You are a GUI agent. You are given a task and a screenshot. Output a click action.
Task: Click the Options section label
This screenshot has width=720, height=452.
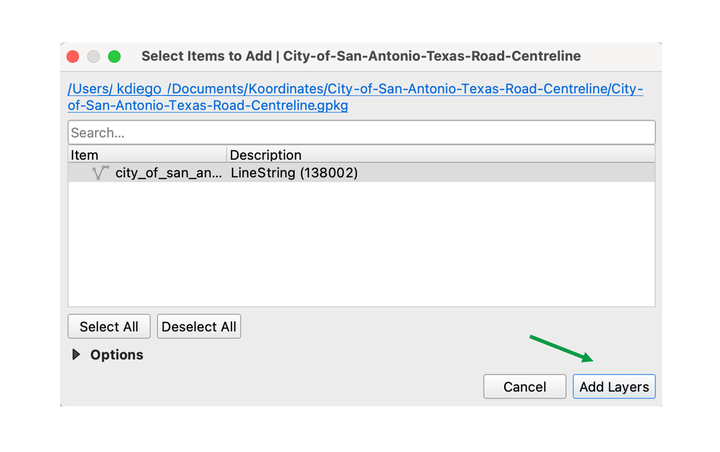[117, 355]
